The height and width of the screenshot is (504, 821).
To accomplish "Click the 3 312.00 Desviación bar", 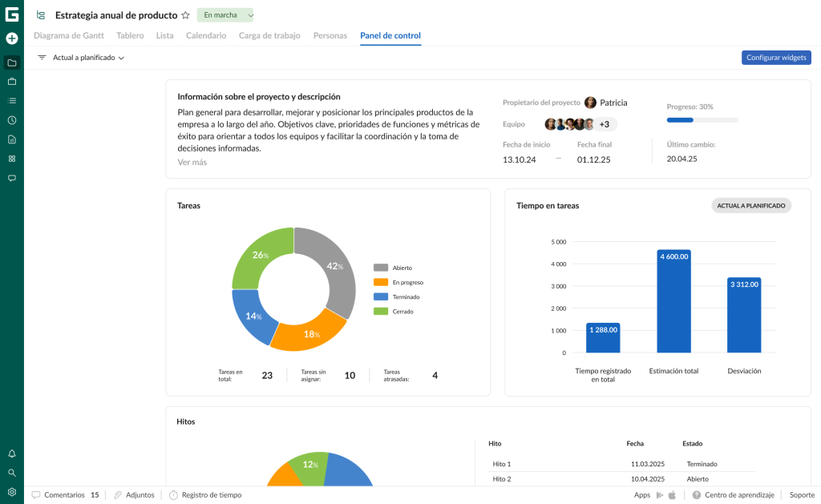I will point(744,315).
